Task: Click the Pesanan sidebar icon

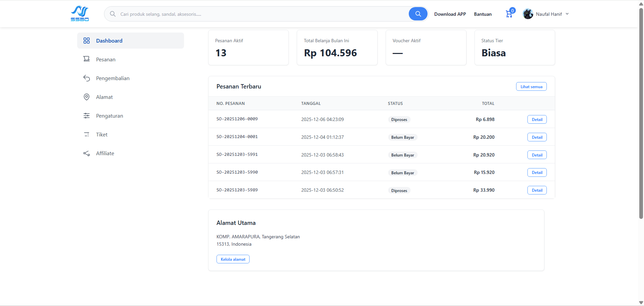Action: coord(87,59)
